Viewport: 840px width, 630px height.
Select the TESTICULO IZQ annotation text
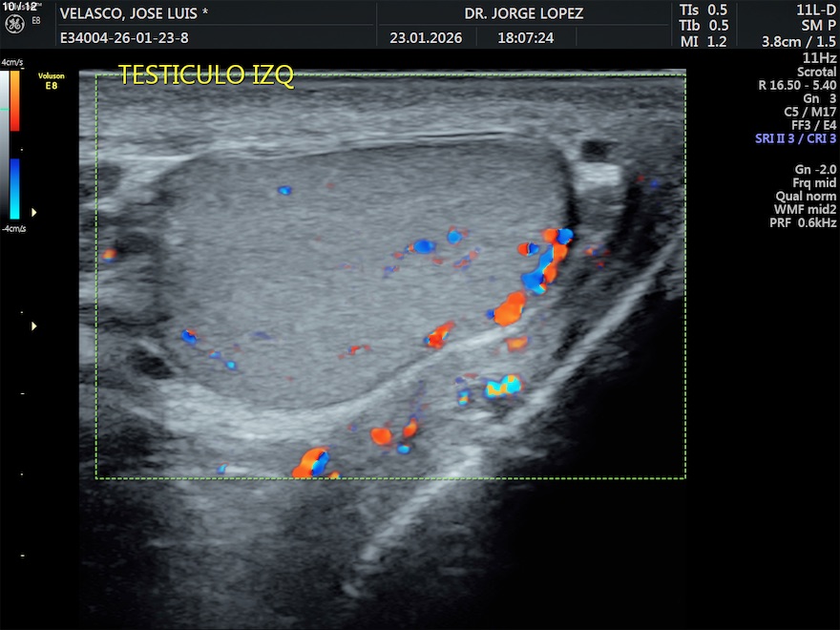[x=206, y=75]
